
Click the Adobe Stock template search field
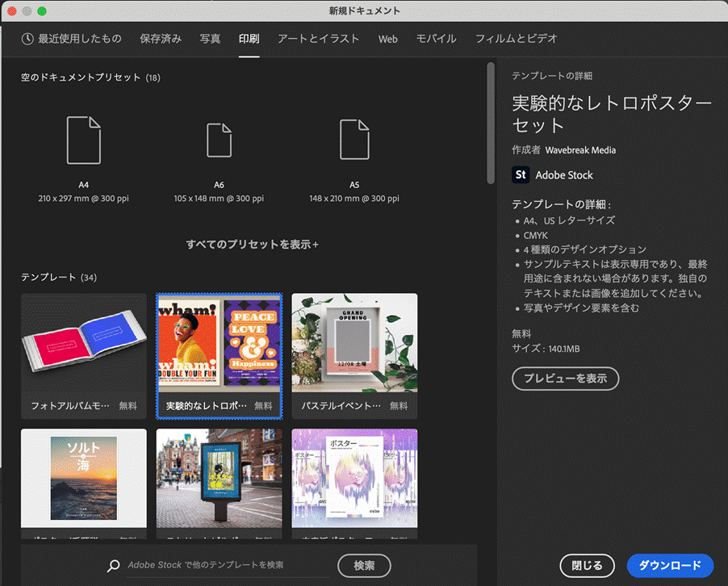(226, 566)
